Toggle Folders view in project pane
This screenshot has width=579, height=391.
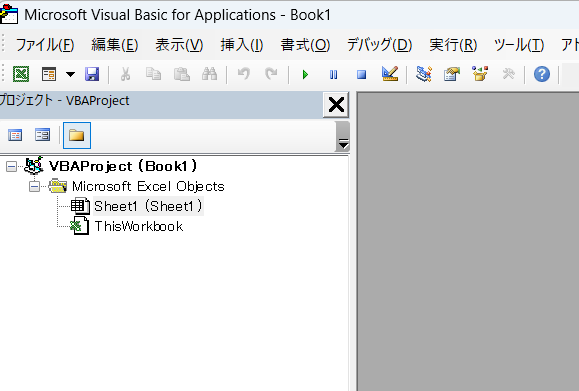pyautogui.click(x=77, y=136)
